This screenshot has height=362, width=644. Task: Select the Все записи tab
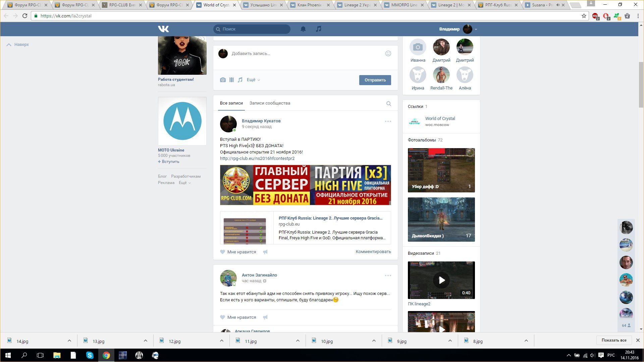coord(231,103)
